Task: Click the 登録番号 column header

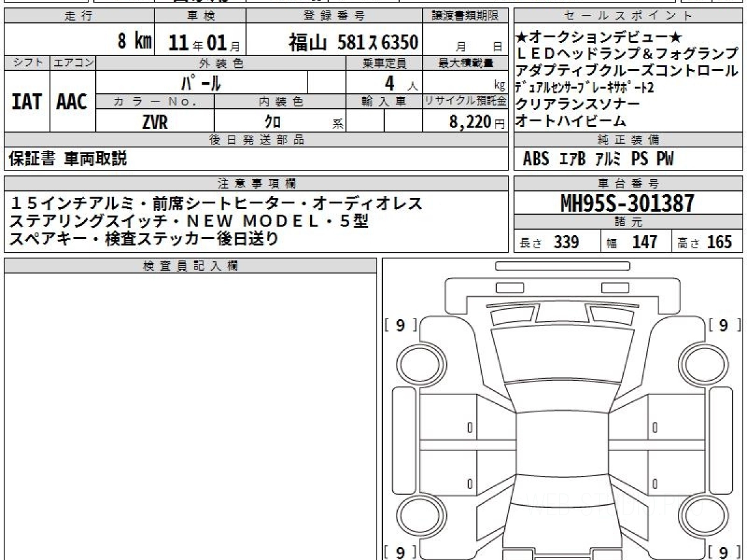Action: 334,16
